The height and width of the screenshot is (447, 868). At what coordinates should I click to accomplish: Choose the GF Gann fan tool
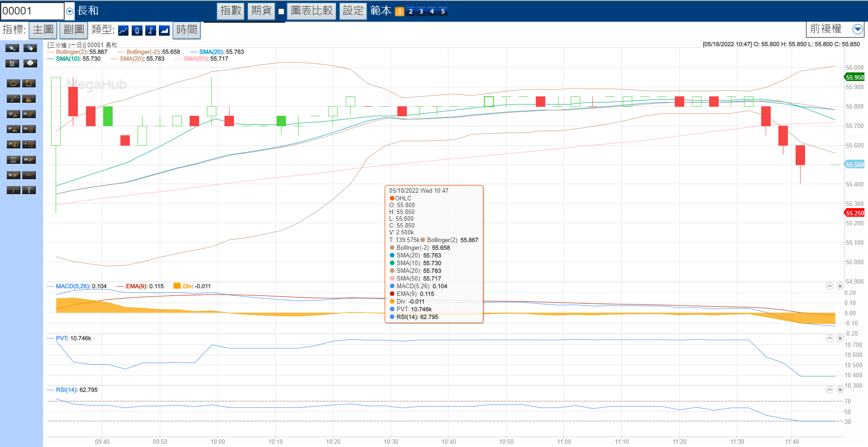click(x=14, y=114)
